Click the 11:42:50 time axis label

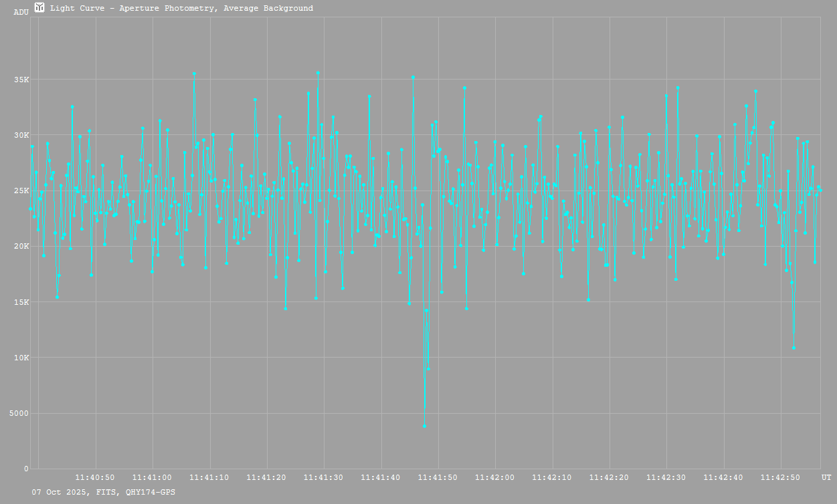click(780, 477)
